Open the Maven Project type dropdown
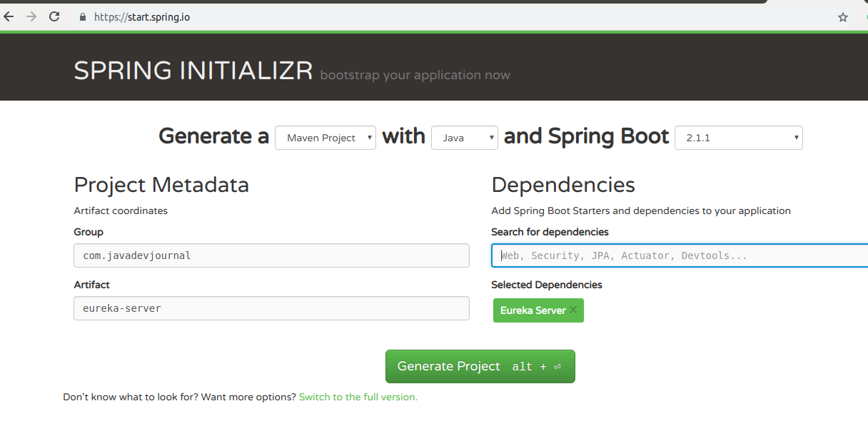 click(x=325, y=138)
